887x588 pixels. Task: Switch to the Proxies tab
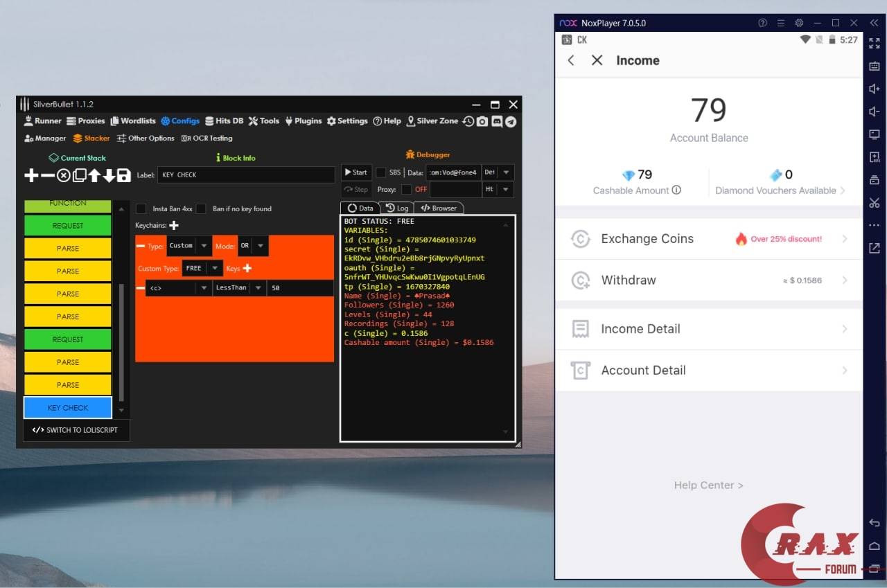pos(85,121)
